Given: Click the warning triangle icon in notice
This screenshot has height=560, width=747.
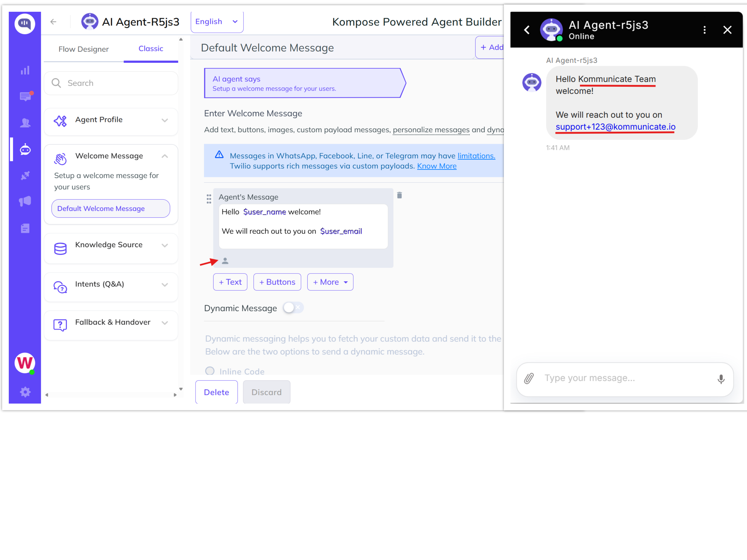Looking at the screenshot, I should click(x=219, y=155).
